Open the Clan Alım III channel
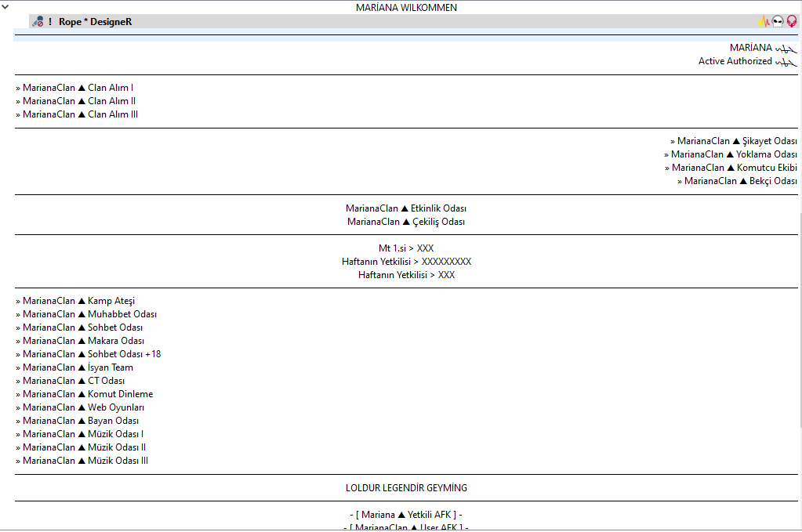 pos(77,114)
